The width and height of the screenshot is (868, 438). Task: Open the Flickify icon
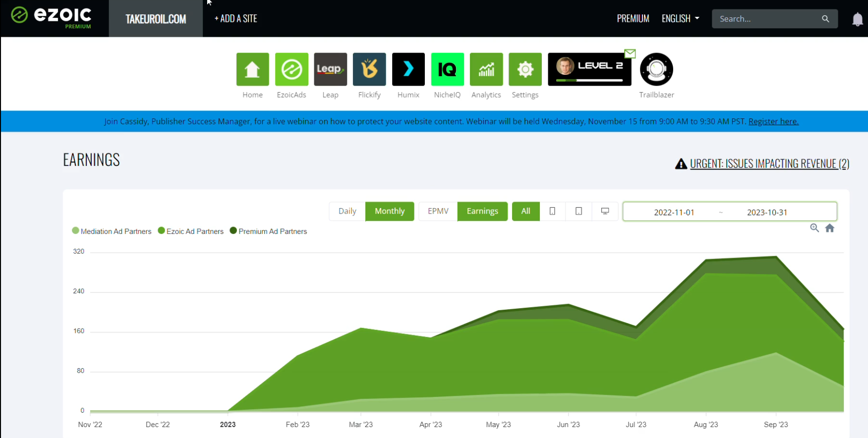pyautogui.click(x=369, y=69)
